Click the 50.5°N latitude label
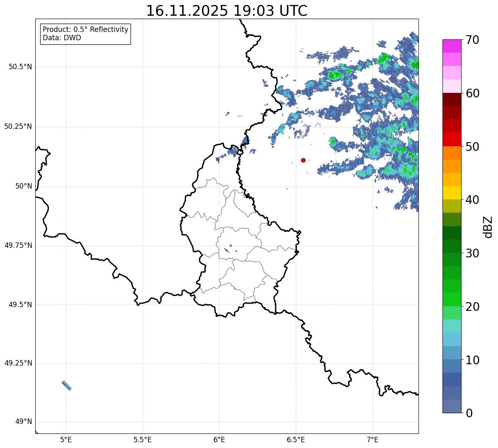498x448 pixels. point(21,67)
